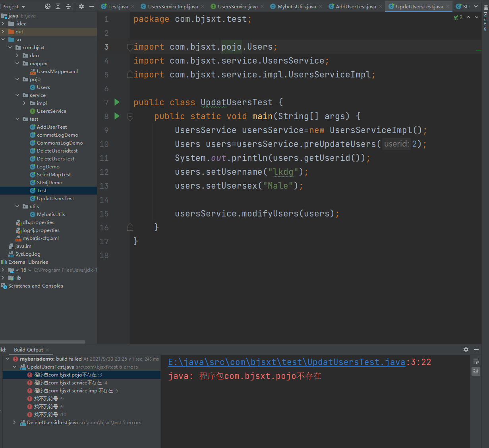Follow UpdatUsersTest.java error file link
This screenshot has height=448, width=489.
[x=286, y=362]
